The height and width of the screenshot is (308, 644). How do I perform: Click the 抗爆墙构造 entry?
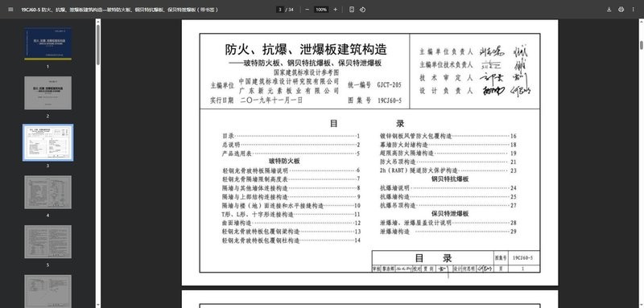tap(448, 197)
